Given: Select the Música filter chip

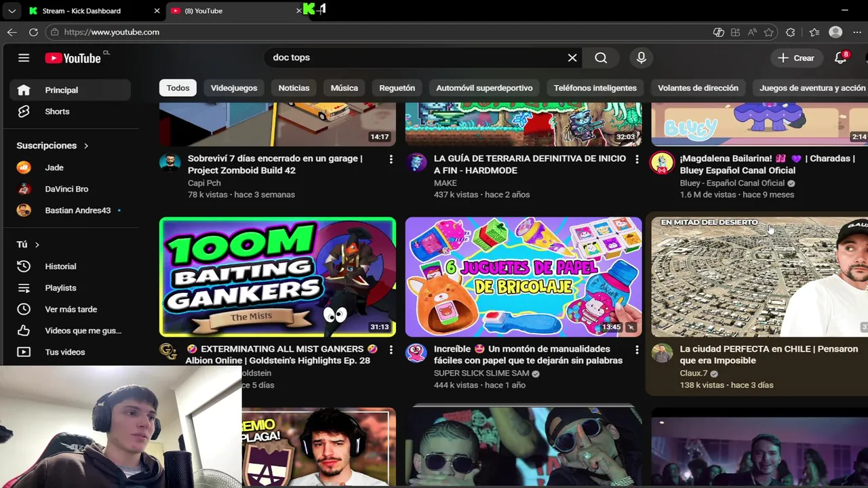Looking at the screenshot, I should click(x=344, y=88).
